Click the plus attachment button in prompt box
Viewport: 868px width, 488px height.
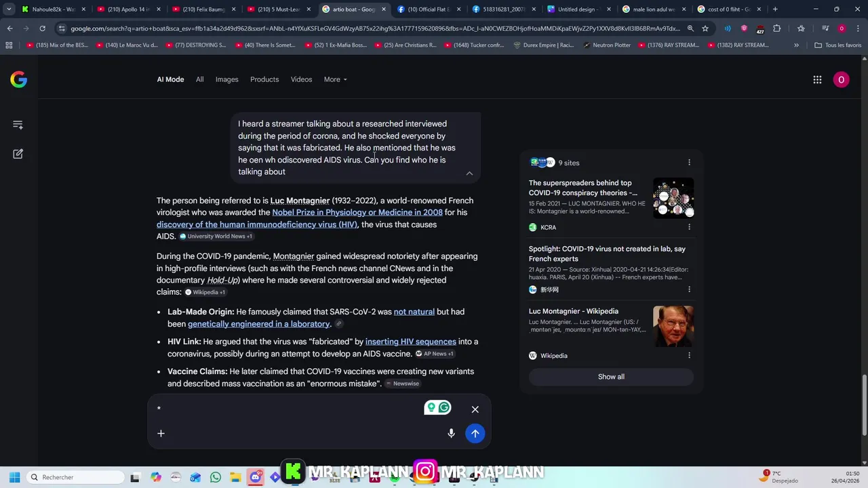[x=161, y=433]
